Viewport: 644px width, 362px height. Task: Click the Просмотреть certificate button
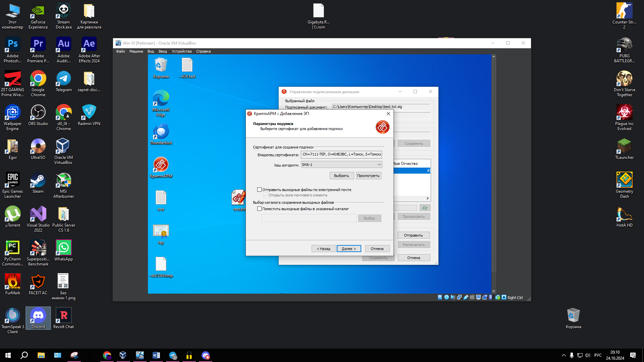(368, 176)
